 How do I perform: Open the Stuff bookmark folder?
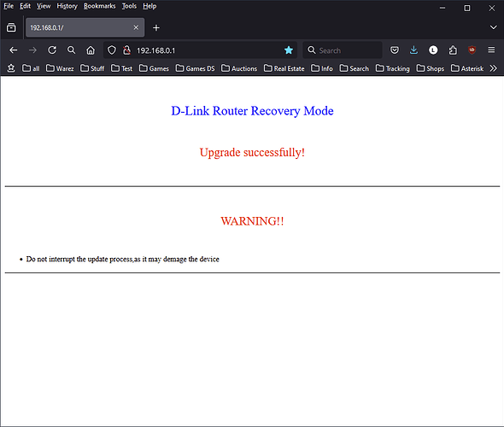coord(92,68)
